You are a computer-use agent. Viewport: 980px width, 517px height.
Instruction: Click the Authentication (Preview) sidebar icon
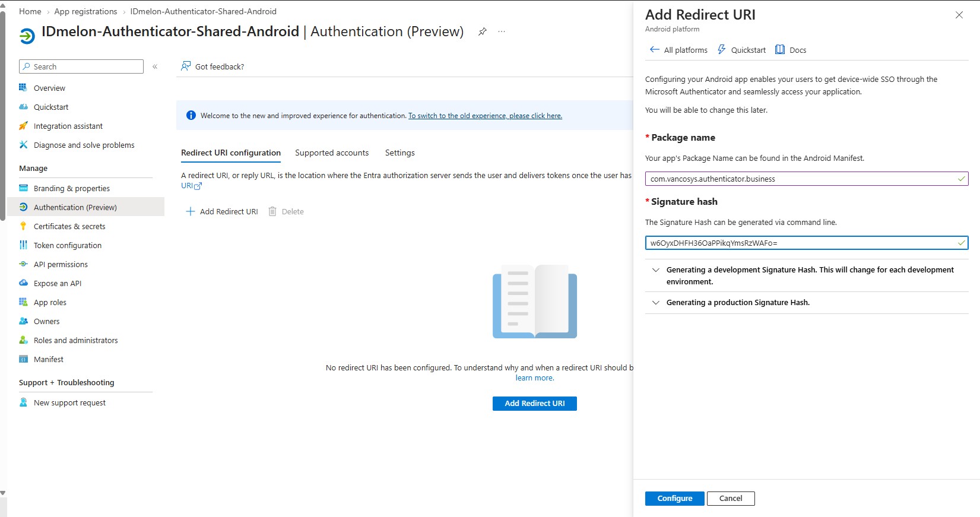[x=23, y=207]
